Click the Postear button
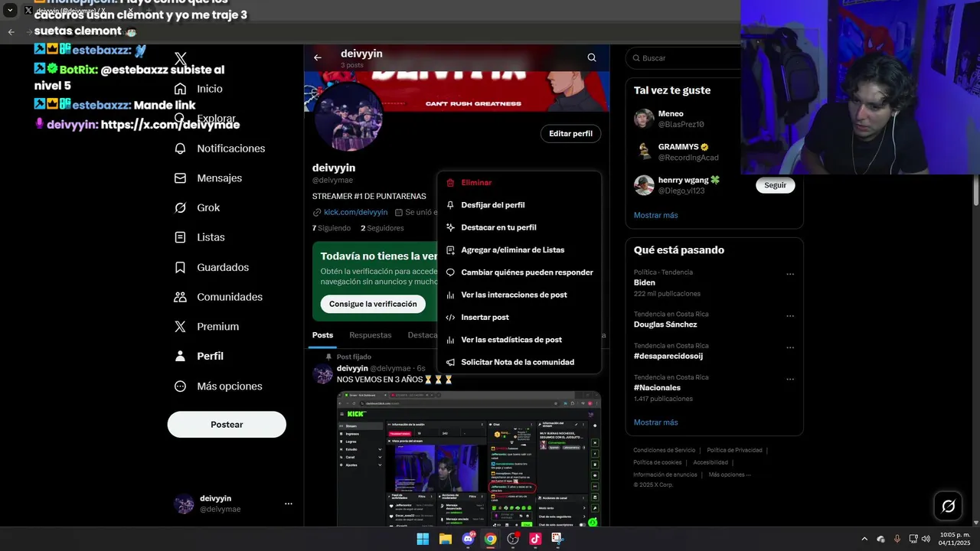 (x=227, y=425)
